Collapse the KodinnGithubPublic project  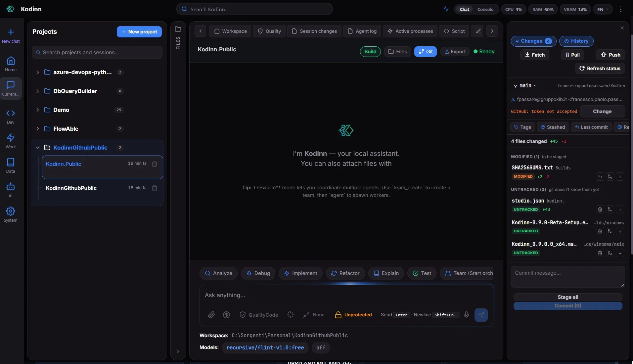37,148
